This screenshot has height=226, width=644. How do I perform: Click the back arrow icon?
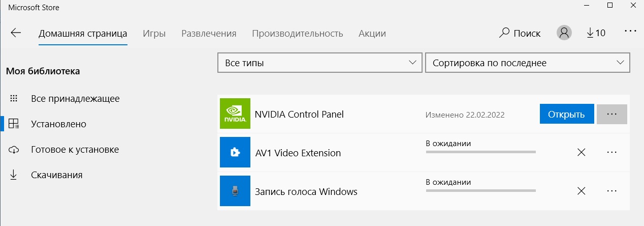pos(16,33)
